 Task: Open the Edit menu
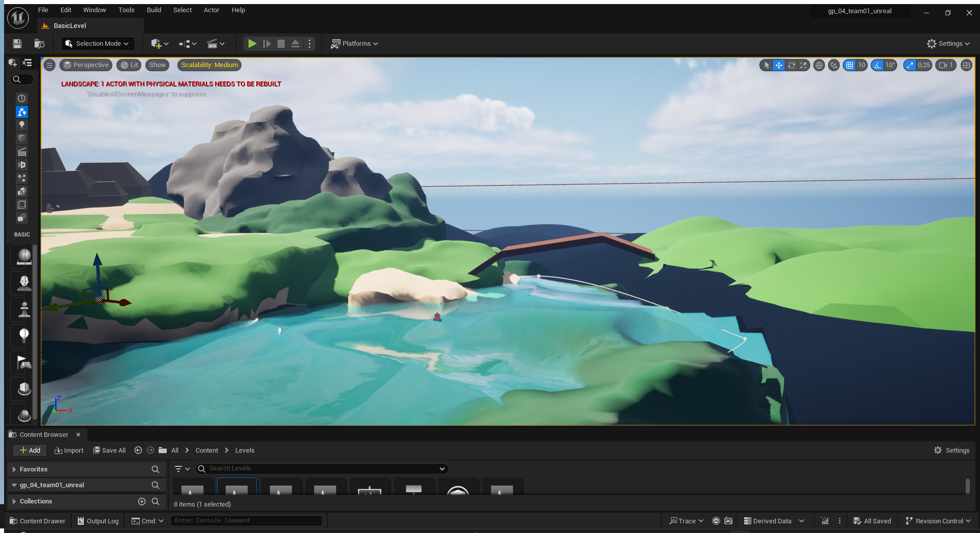point(66,10)
